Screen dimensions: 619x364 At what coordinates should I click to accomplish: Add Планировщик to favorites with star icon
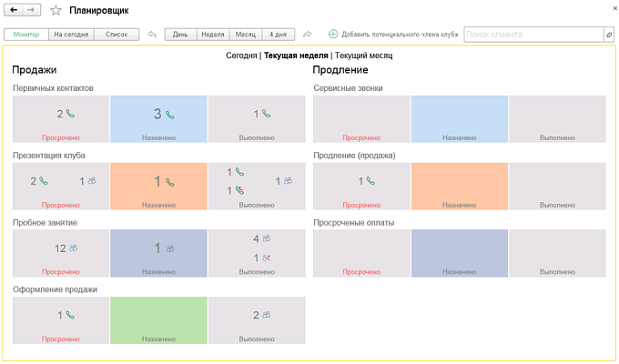click(x=56, y=10)
